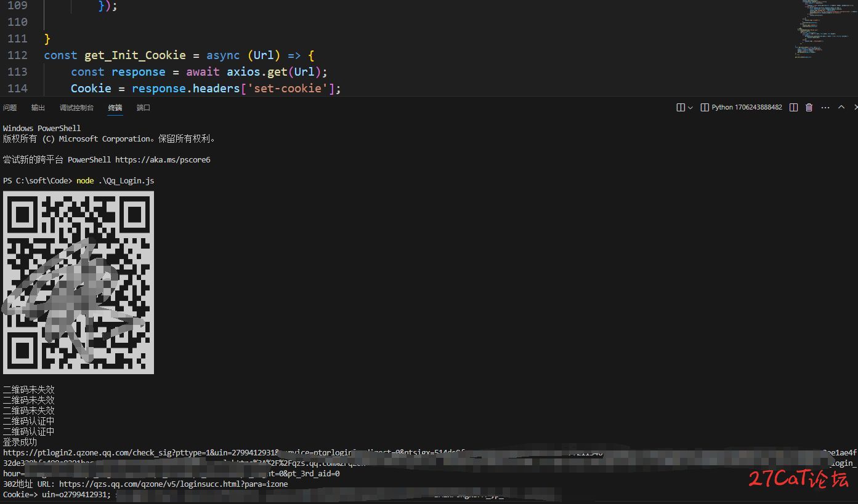Open the terminal panel more actions ellipsis
Screen dimensions: 858x504
click(825, 108)
